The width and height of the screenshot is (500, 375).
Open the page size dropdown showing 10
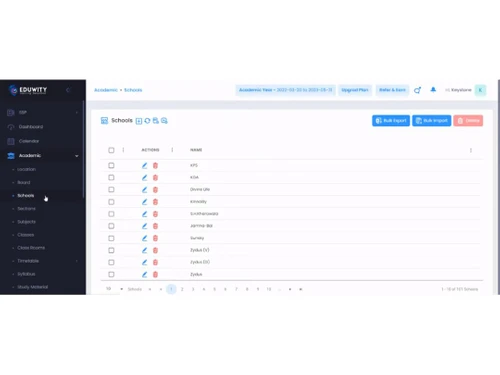pos(114,289)
